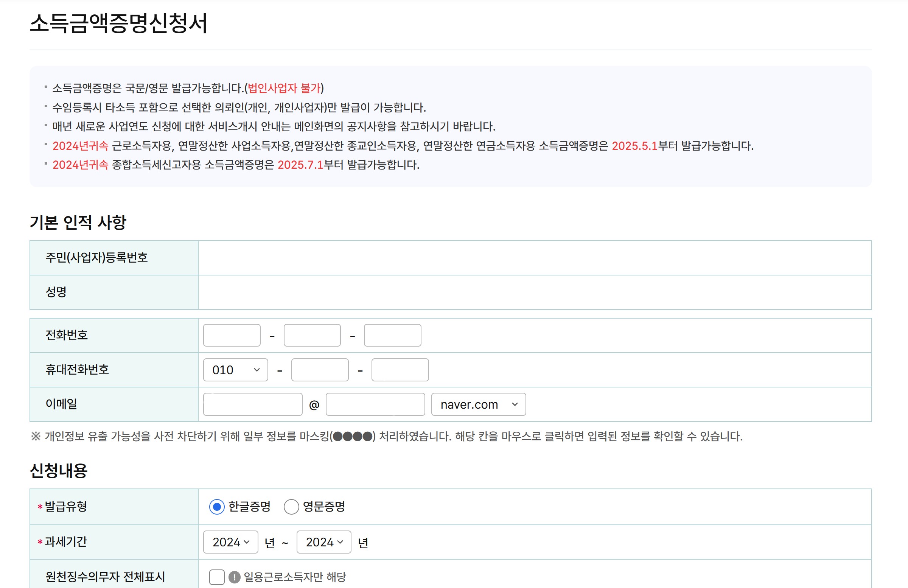
Task: Select the 한글증명 radio button
Action: point(217,507)
